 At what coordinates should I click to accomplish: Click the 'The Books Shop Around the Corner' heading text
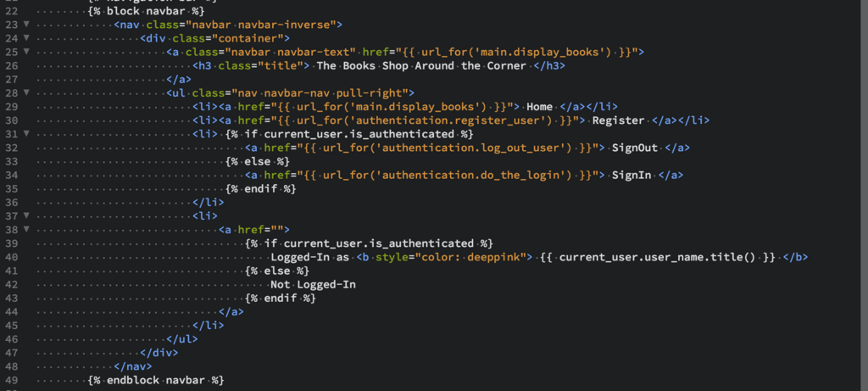pyautogui.click(x=420, y=65)
